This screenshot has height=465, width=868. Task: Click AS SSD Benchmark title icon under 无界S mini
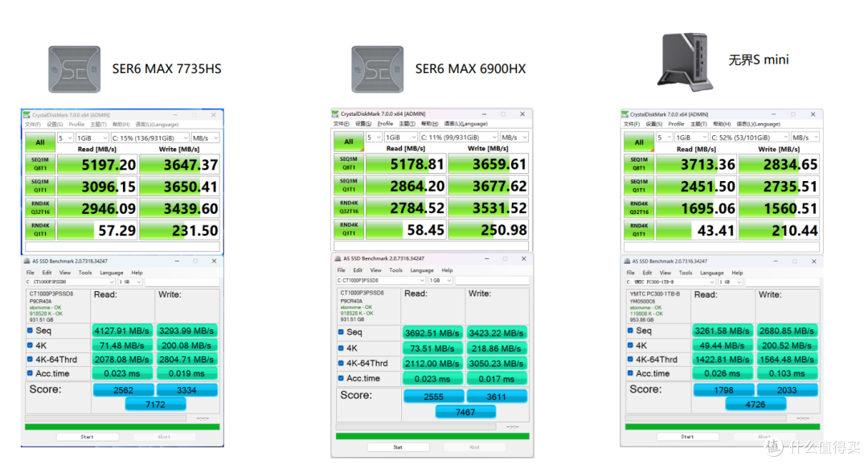click(627, 261)
